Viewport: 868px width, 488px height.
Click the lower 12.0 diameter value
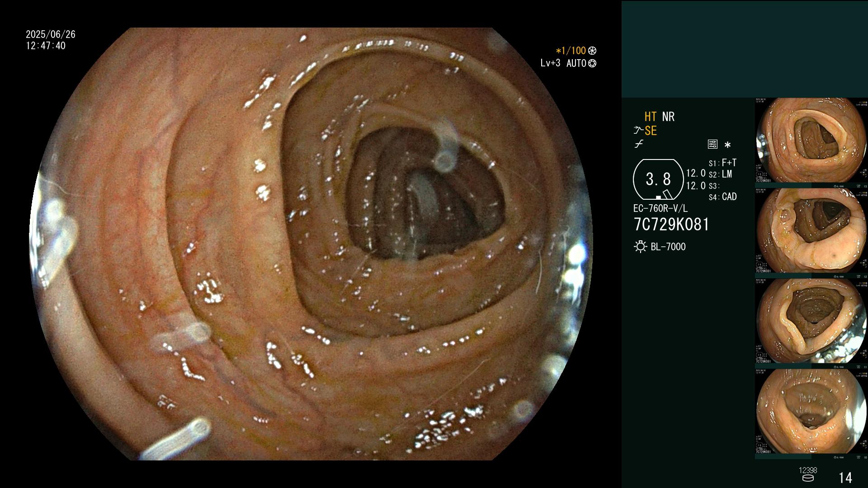click(x=696, y=186)
